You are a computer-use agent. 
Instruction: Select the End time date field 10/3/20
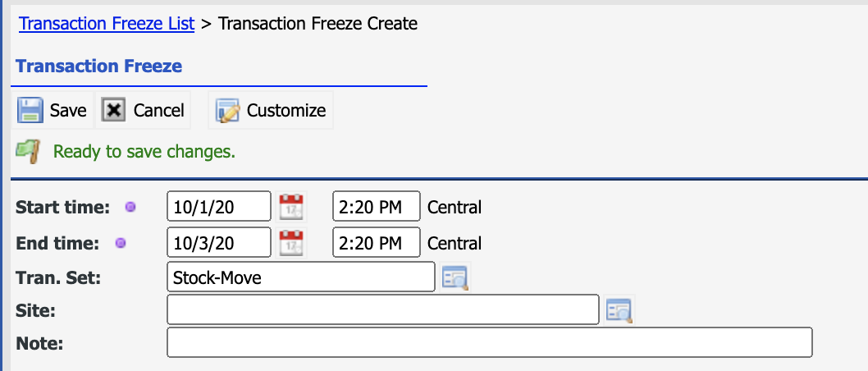click(219, 242)
